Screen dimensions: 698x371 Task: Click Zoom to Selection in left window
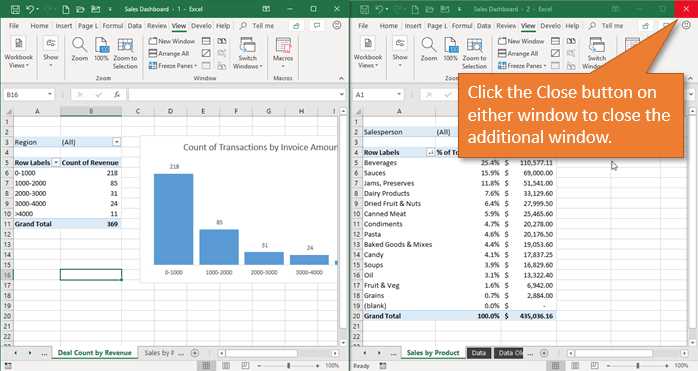(125, 53)
